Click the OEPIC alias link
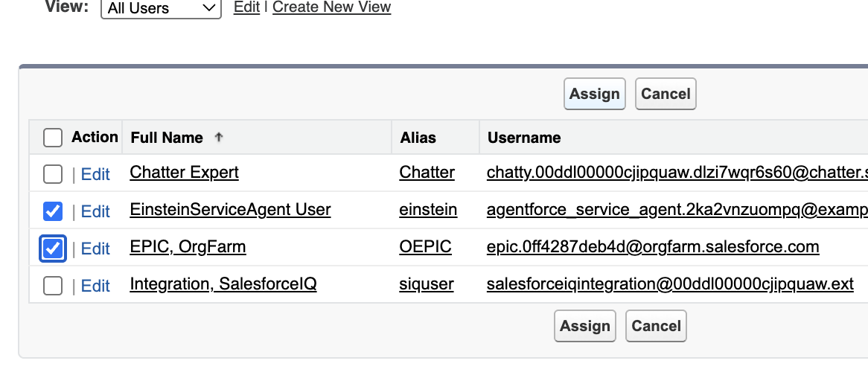Image resolution: width=868 pixels, height=378 pixels. pyautogui.click(x=425, y=247)
